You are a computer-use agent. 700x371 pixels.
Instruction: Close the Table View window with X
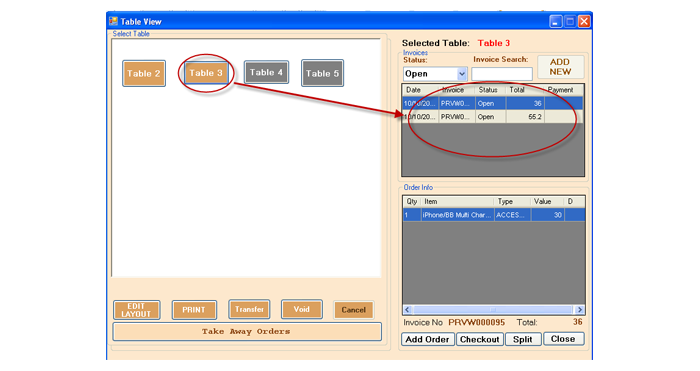(x=584, y=21)
